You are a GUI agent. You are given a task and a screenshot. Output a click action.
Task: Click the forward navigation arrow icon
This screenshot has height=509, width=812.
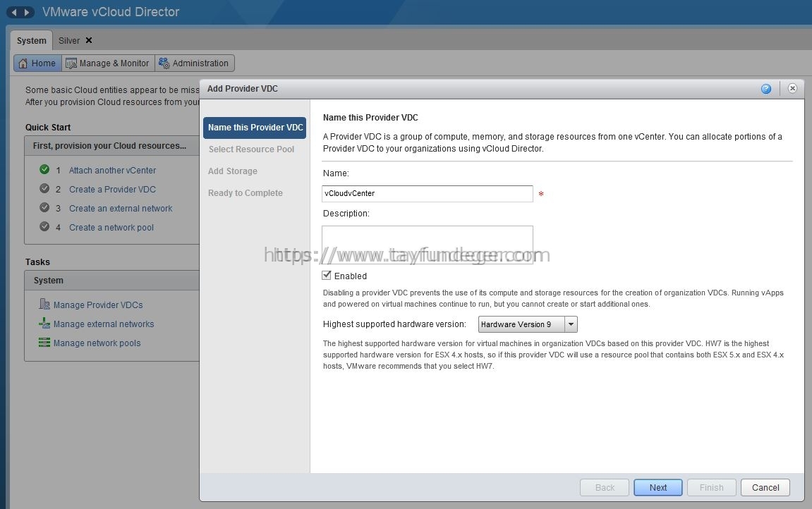pyautogui.click(x=26, y=12)
